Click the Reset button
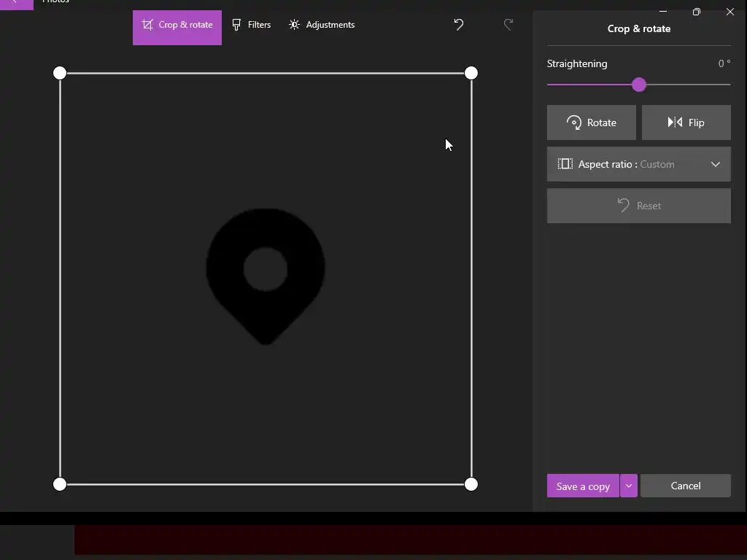Viewport: 747px width, 560px height. [x=639, y=206]
